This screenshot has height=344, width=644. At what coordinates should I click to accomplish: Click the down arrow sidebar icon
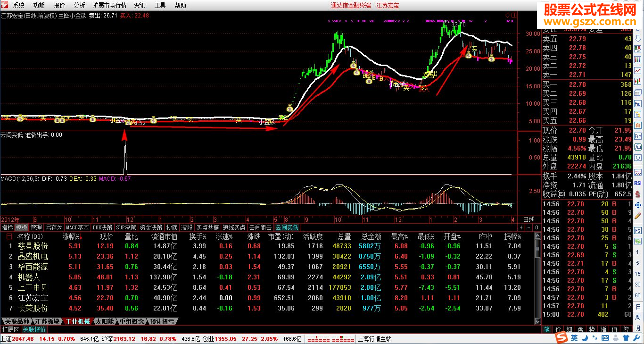coord(638,38)
